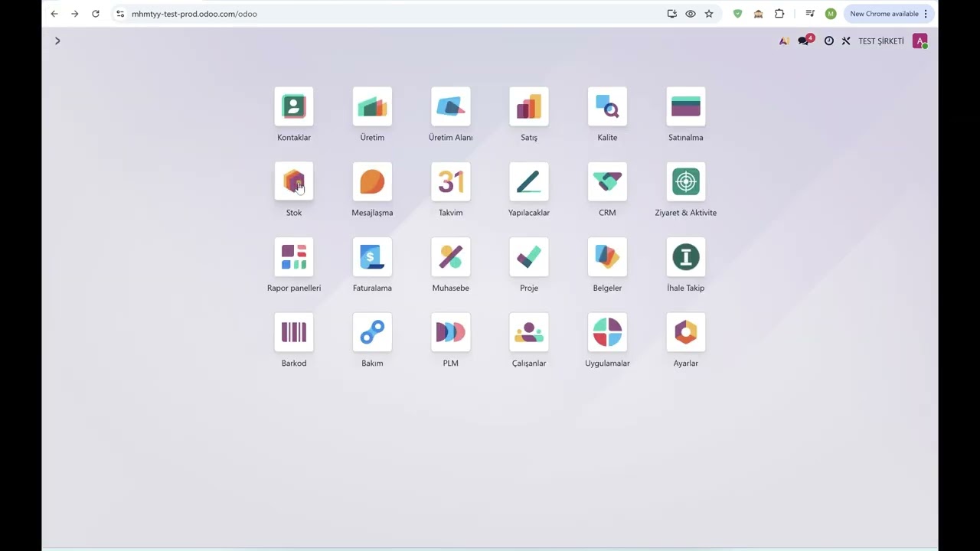Open the Kontaklar app

coord(294,106)
